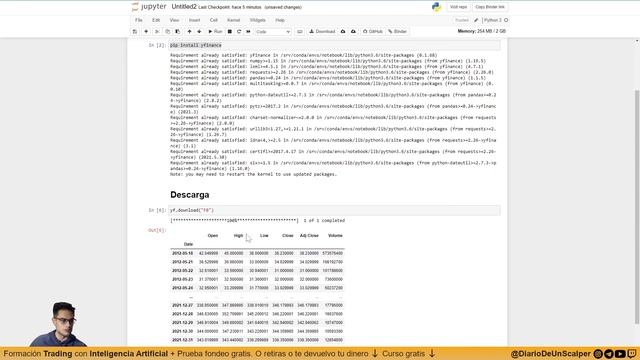
Task: Move selected cell up arrow
Action: (189, 31)
